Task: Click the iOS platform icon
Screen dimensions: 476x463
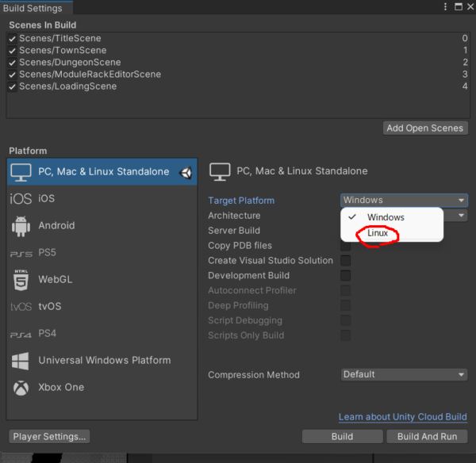Action: [21, 199]
